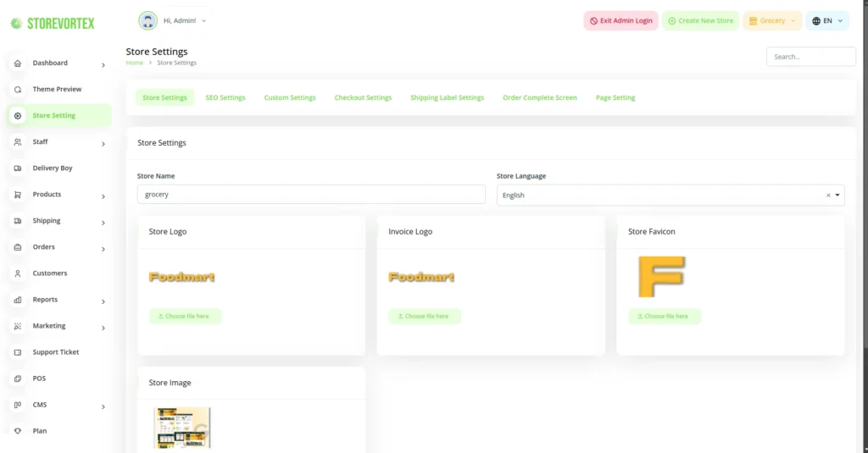Click the Support Ticket icon
This screenshot has height=453, width=868.
(x=18, y=352)
